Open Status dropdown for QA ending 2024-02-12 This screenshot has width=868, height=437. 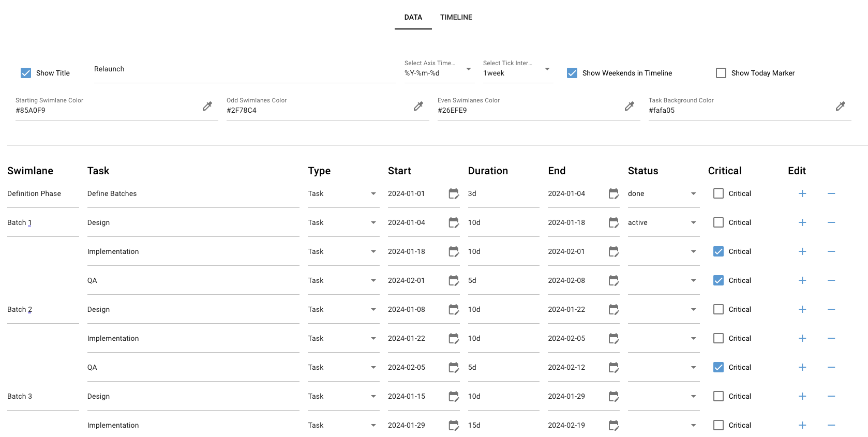coord(664,368)
